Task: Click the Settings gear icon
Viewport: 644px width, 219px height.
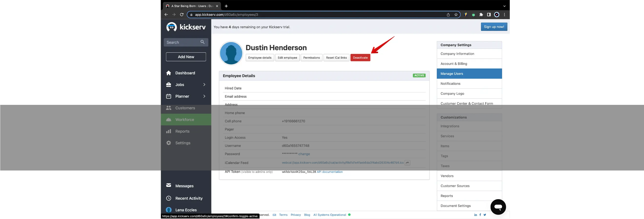Action: [x=169, y=143]
